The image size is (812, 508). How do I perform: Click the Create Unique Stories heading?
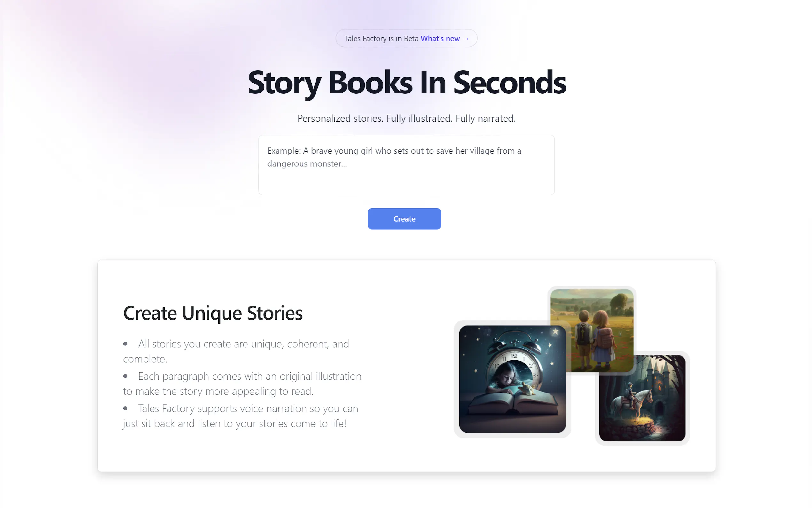click(x=213, y=313)
